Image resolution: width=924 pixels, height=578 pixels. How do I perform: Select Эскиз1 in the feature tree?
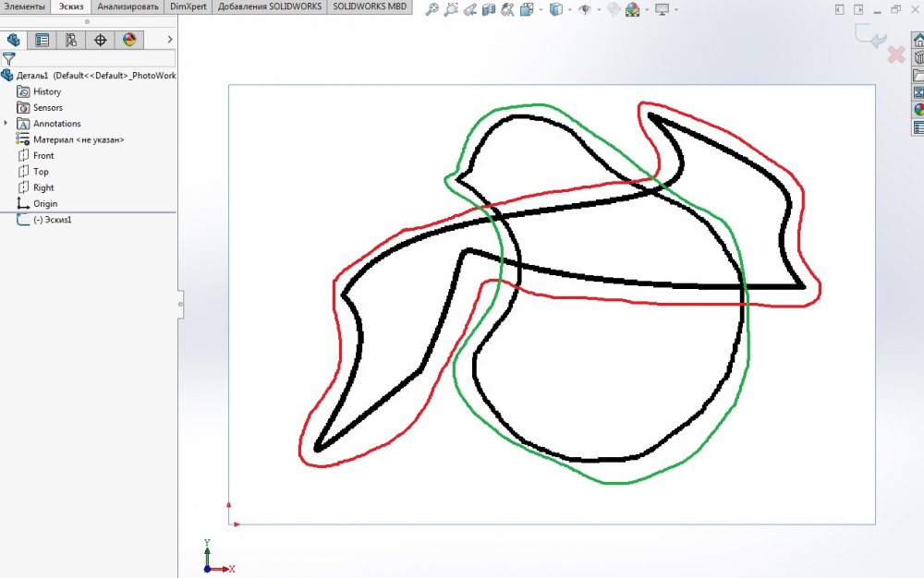click(52, 221)
